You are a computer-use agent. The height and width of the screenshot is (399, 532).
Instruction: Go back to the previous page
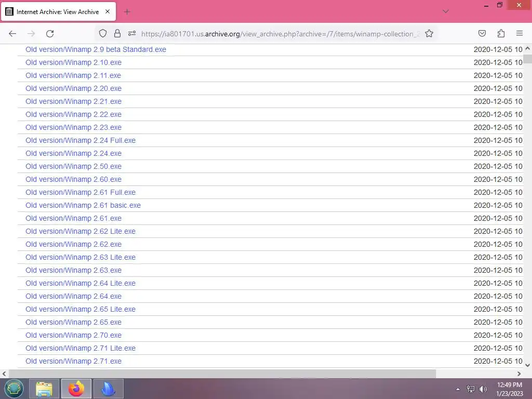12,34
